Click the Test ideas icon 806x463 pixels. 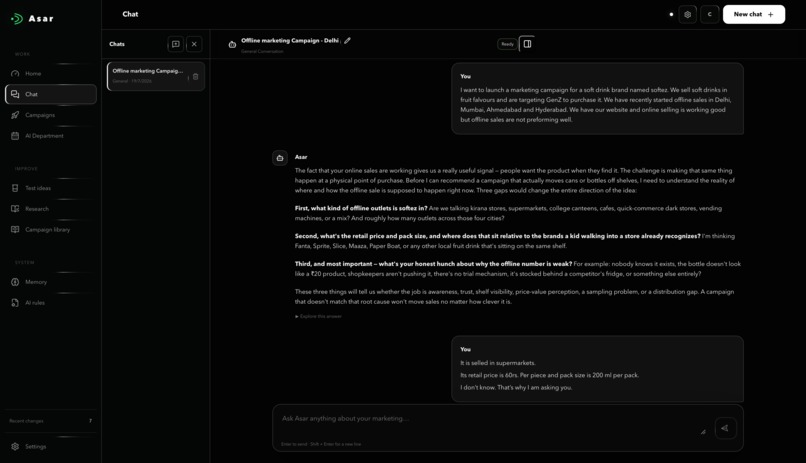coord(15,188)
